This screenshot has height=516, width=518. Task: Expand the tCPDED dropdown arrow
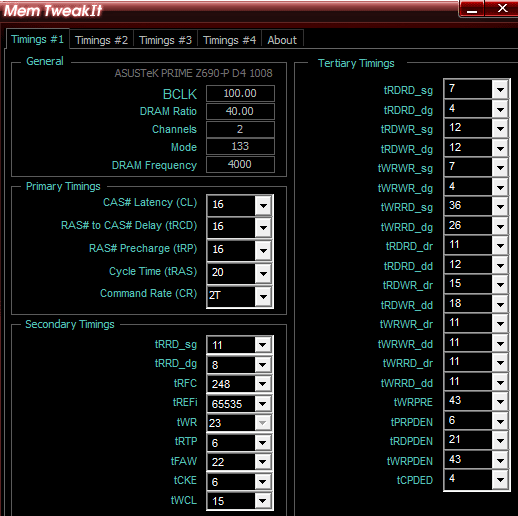(500, 480)
